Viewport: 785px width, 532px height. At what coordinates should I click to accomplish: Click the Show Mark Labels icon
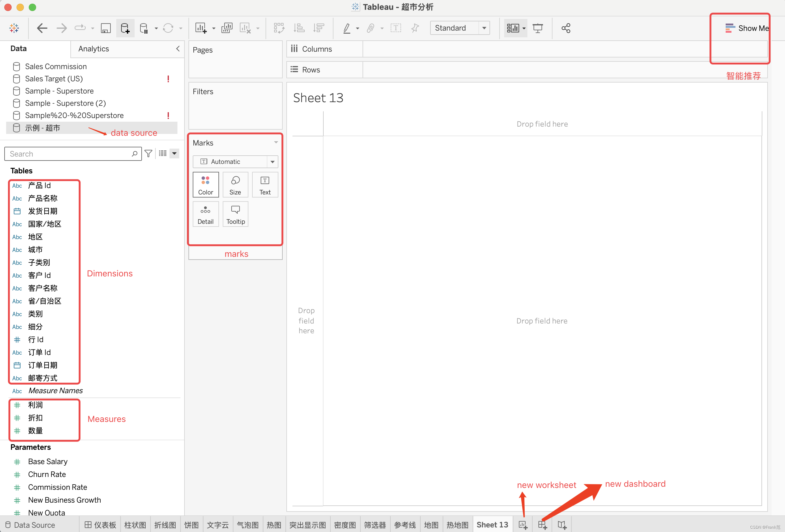[396, 28]
